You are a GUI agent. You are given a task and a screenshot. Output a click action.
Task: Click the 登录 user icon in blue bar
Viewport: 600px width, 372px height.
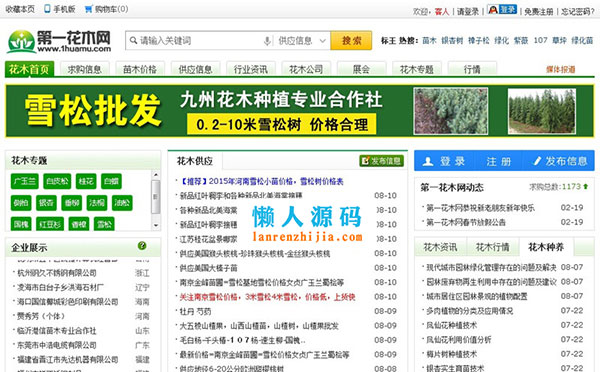pyautogui.click(x=428, y=162)
